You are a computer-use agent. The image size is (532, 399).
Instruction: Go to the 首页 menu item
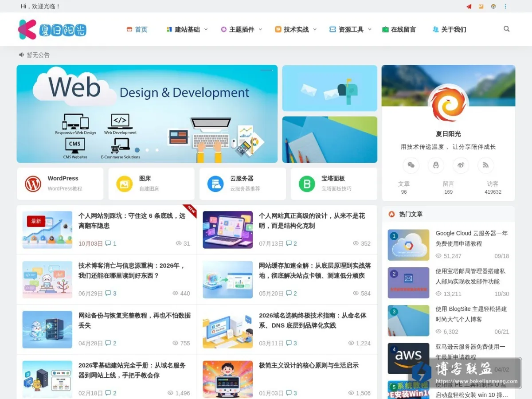(137, 29)
